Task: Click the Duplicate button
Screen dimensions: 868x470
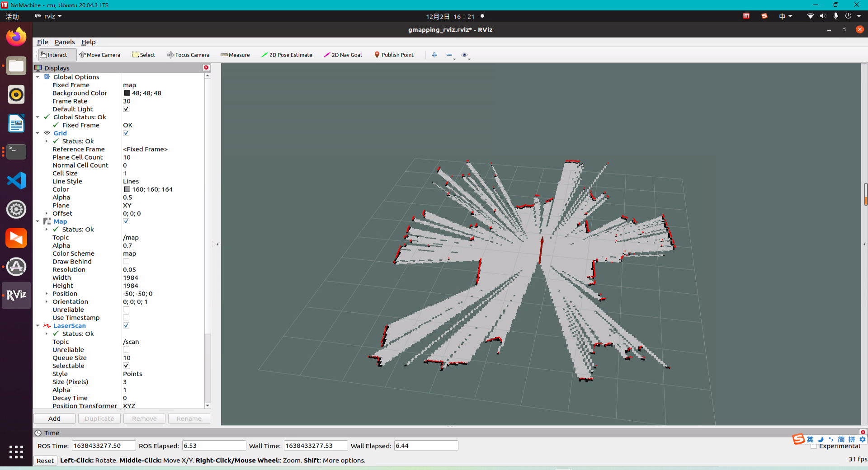Action: 99,418
